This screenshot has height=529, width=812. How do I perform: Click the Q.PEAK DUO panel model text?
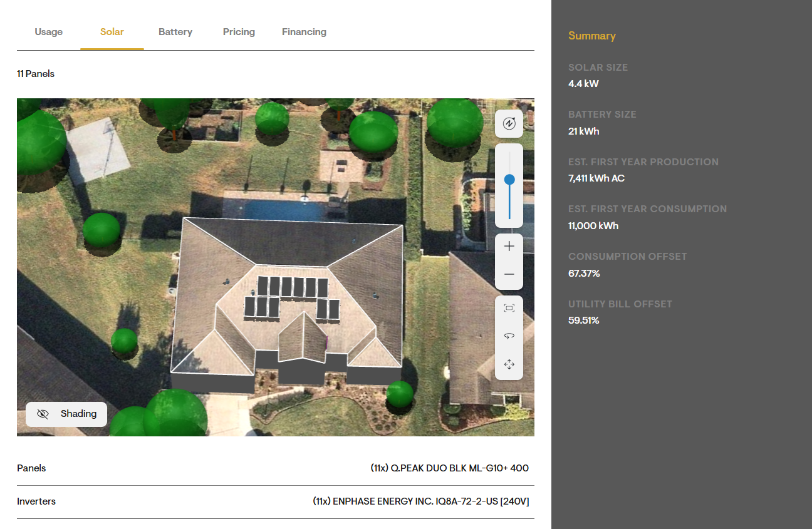[x=450, y=468]
